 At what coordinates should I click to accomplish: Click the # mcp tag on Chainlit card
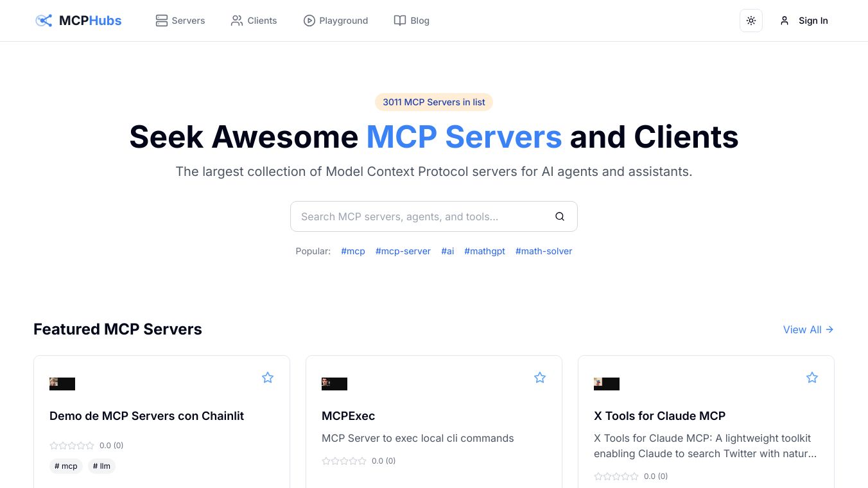pyautogui.click(x=66, y=466)
